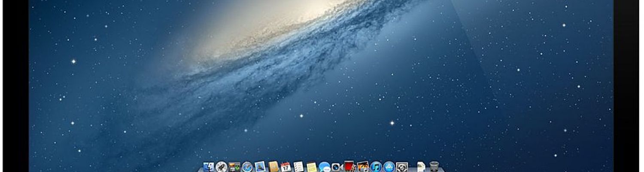Open Calendar showing date 17
The height and width of the screenshot is (172, 644).
click(x=286, y=167)
